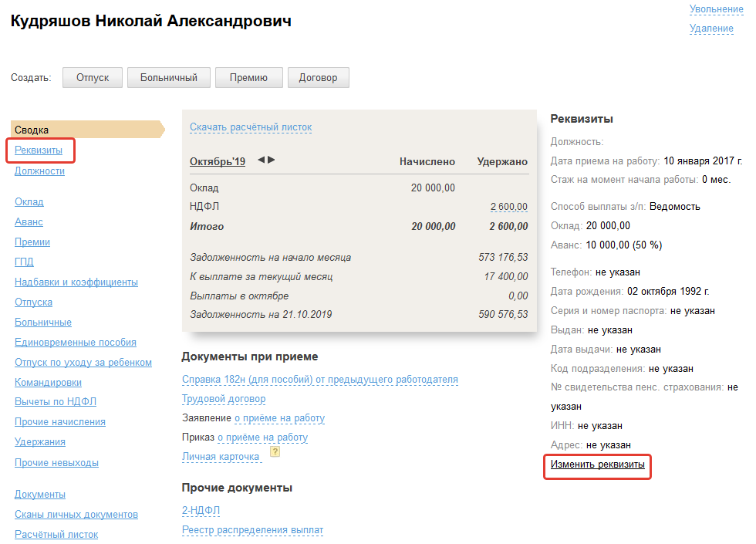
Task: Go to next month with right arrow
Action: (x=272, y=160)
